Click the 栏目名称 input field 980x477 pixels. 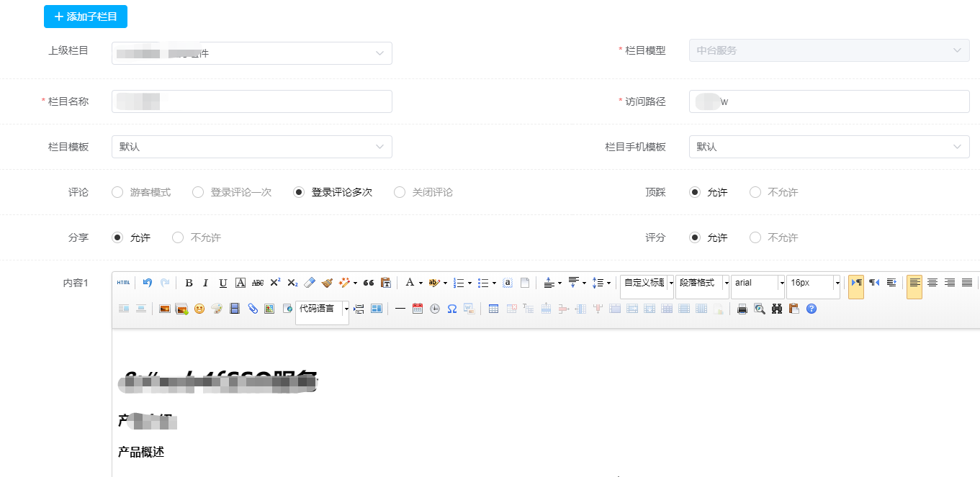[x=252, y=101]
